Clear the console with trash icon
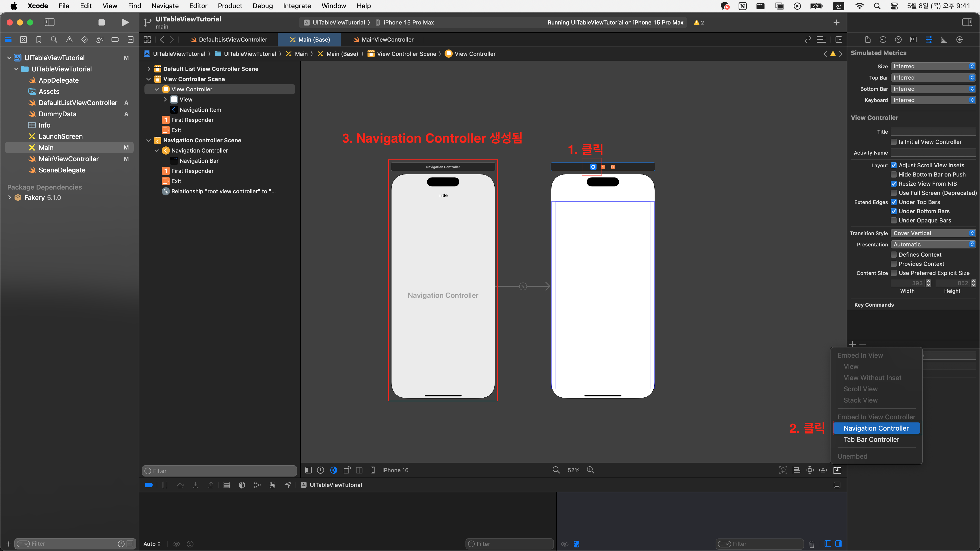Viewport: 980px width, 551px height. pos(812,544)
